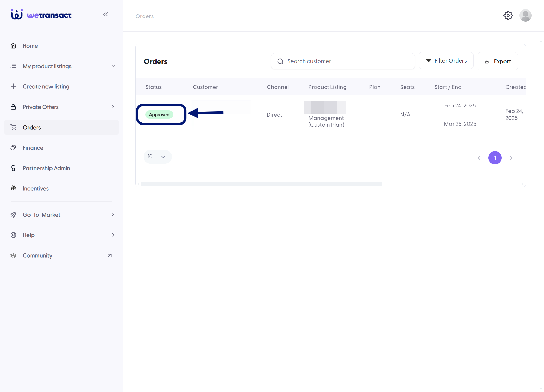Click the Help lifebuoy icon
544x392 pixels.
[x=13, y=235]
